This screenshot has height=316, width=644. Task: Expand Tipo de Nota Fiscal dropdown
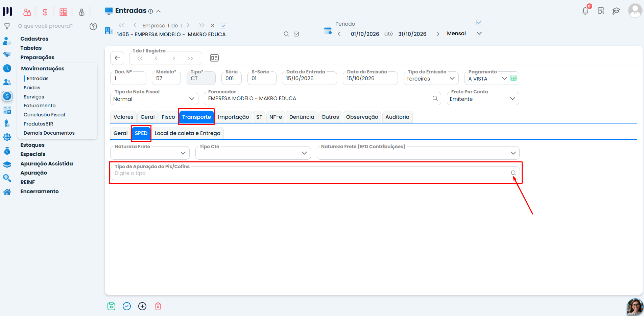(x=192, y=99)
